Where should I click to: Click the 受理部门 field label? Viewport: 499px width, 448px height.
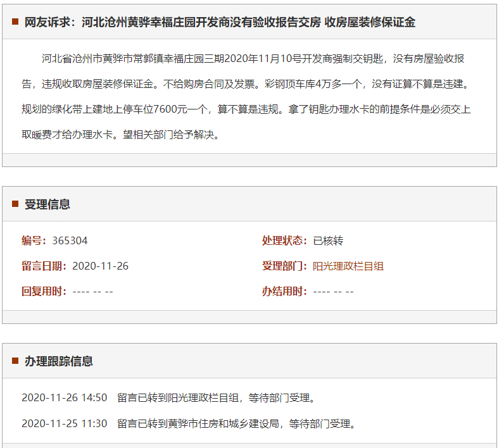click(x=286, y=266)
